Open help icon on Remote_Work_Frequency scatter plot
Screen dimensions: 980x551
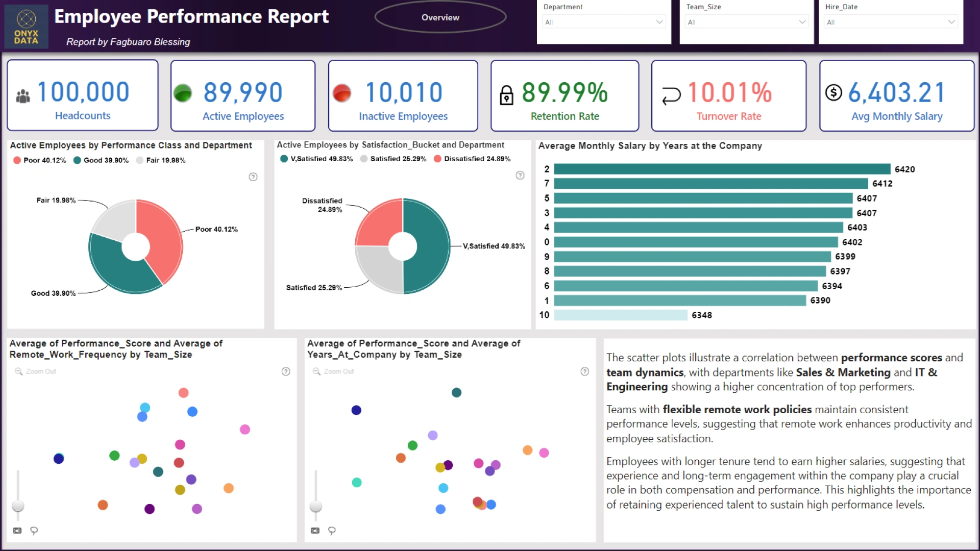[286, 371]
